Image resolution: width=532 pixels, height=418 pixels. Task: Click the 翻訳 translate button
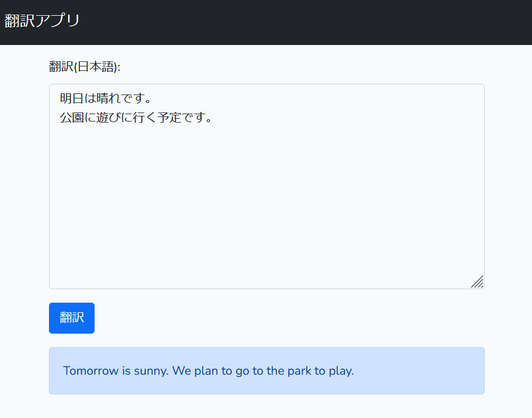(x=71, y=318)
